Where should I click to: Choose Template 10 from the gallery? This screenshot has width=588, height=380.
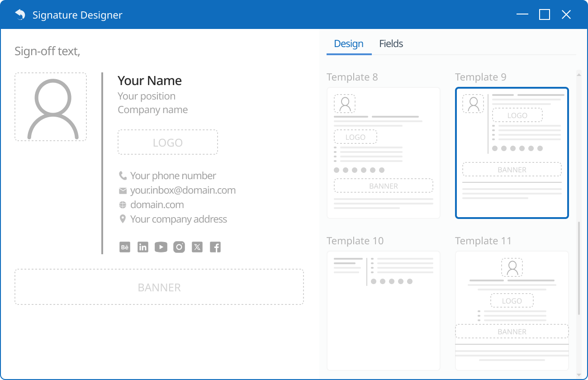click(383, 311)
